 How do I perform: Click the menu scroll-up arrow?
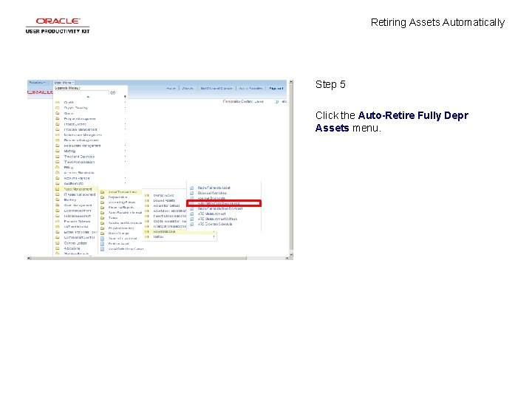click(88, 97)
